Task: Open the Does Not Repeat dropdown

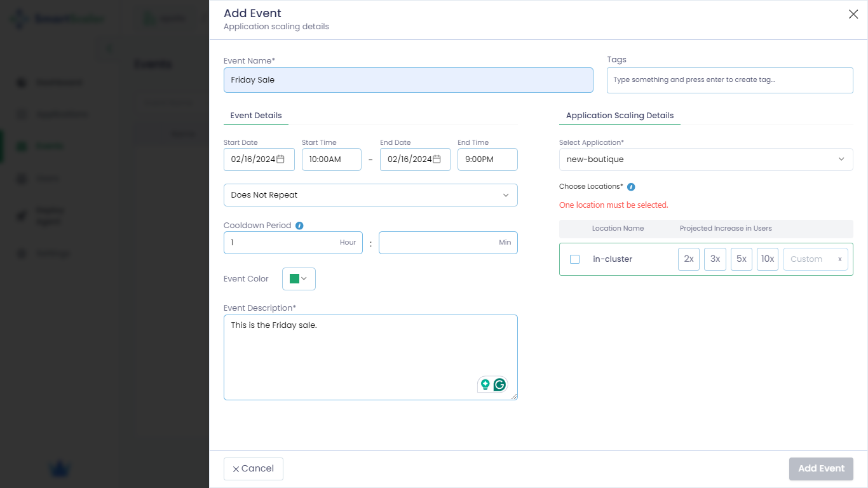Action: (x=370, y=195)
